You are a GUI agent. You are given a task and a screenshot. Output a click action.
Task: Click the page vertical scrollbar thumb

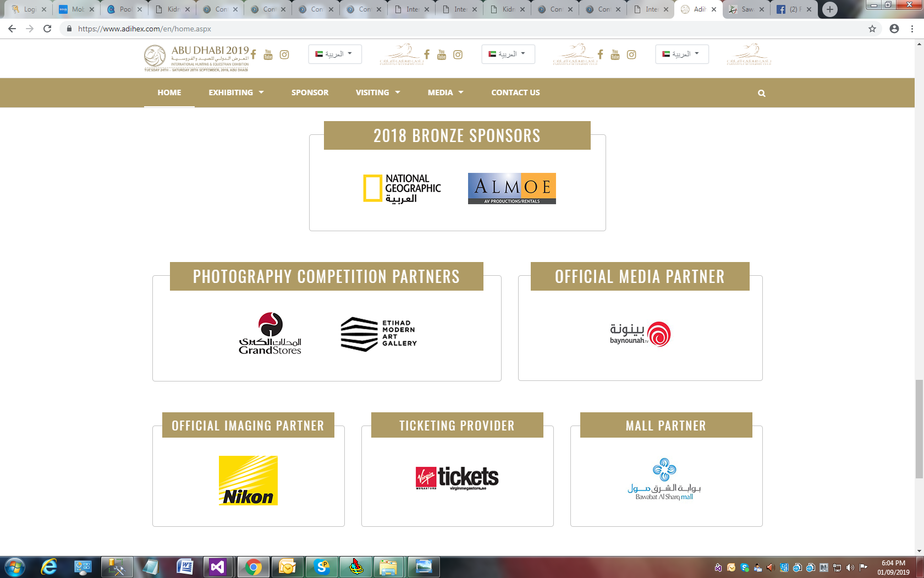coord(919,429)
